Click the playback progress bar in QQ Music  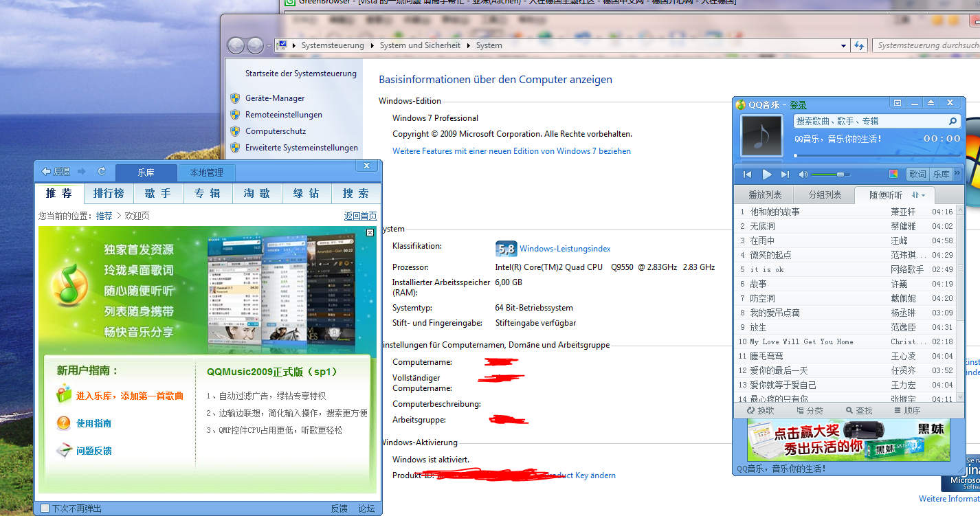click(x=877, y=155)
